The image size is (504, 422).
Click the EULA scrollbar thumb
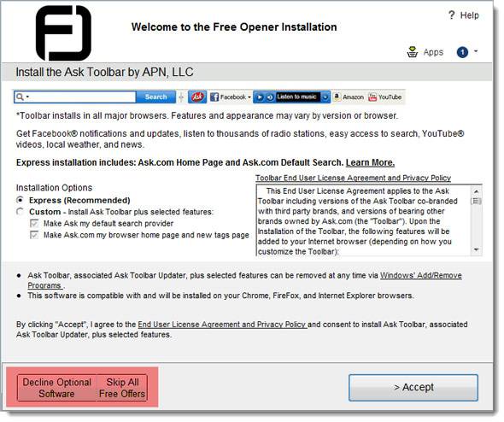477,202
